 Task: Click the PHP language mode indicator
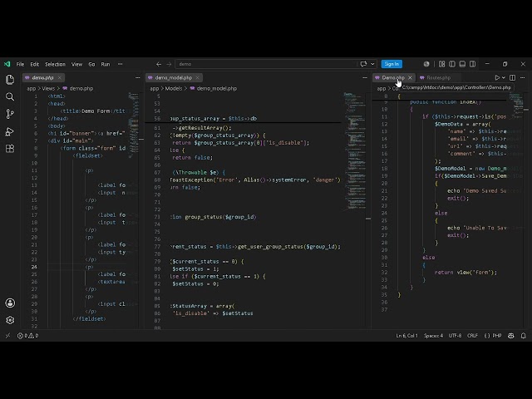pos(497,336)
